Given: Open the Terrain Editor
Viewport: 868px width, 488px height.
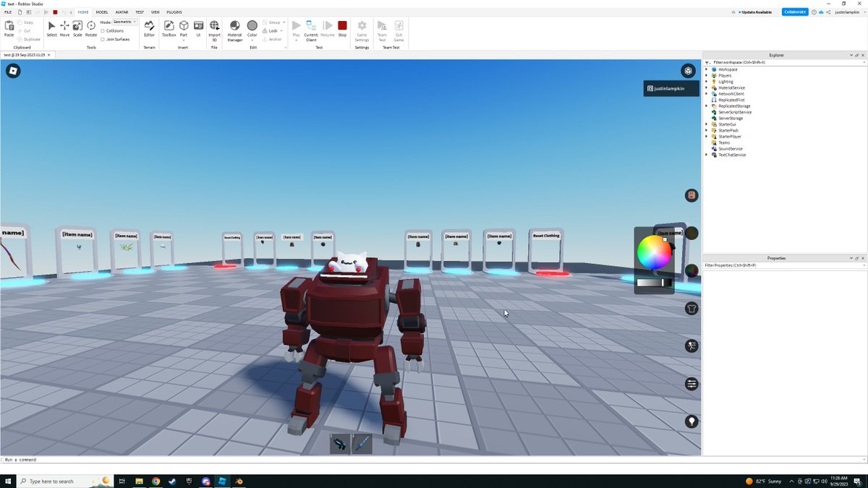Looking at the screenshot, I should 149,28.
